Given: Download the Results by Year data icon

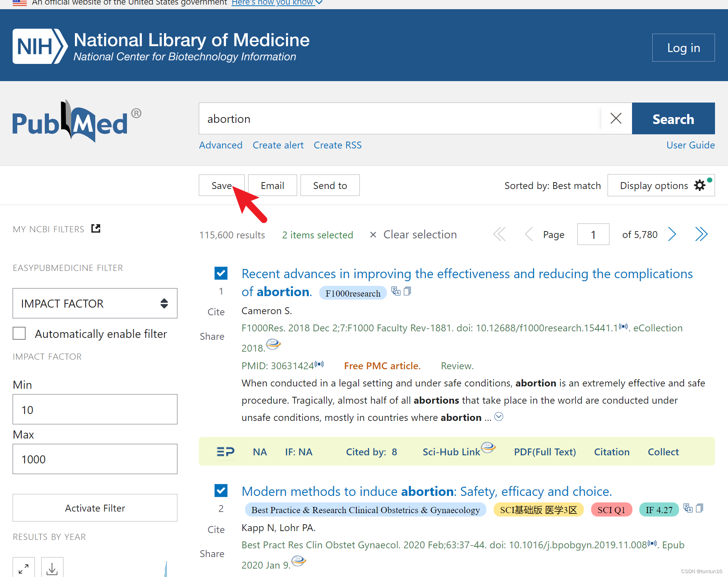Looking at the screenshot, I should pyautogui.click(x=52, y=569).
